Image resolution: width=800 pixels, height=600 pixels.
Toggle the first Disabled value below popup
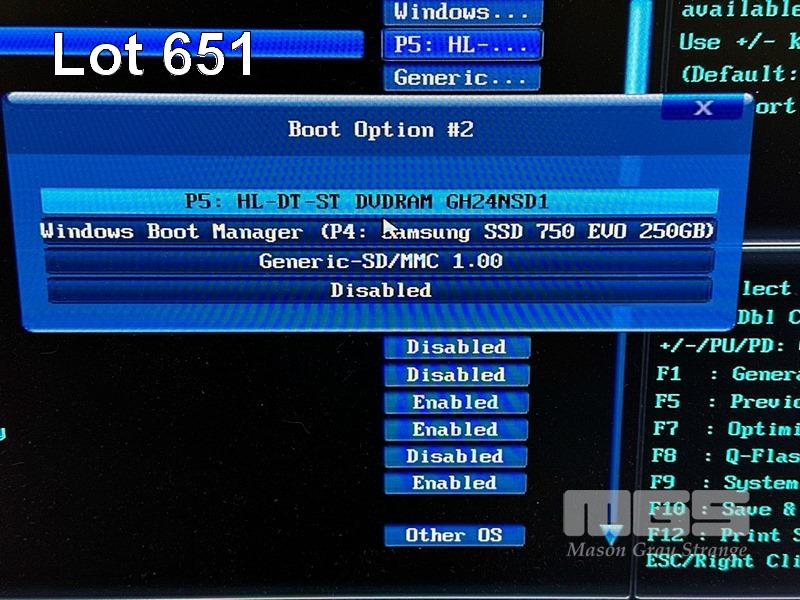tap(456, 347)
